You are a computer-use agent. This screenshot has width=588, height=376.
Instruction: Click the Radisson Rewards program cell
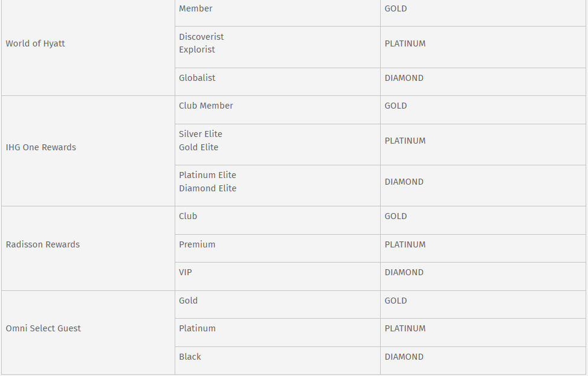[42, 244]
